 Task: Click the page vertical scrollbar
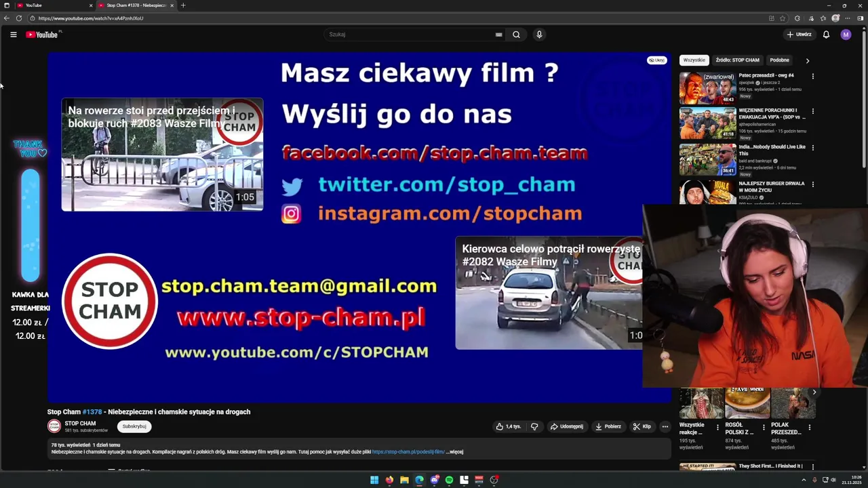863,98
